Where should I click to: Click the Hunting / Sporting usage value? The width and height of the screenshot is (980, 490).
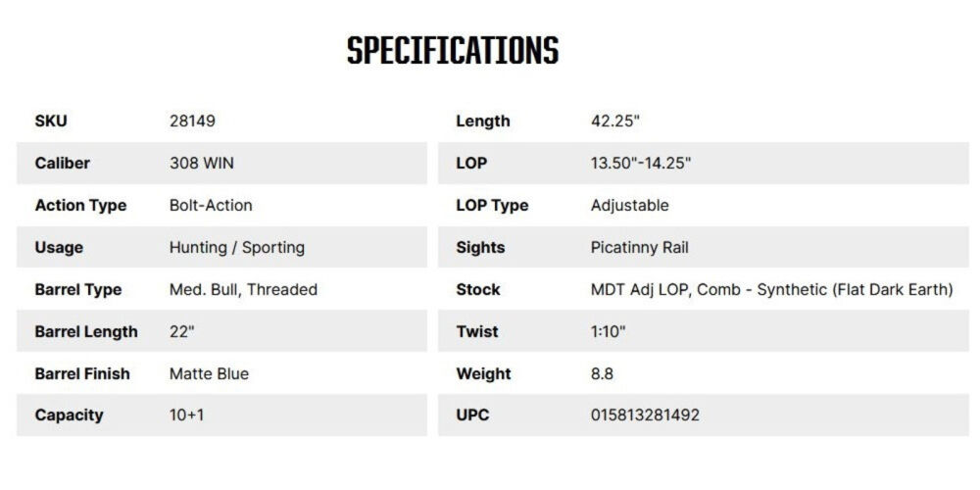236,248
